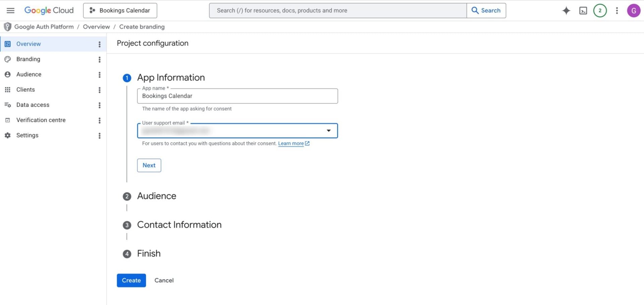Open kebab menu next to Data access
The height and width of the screenshot is (305, 644).
click(99, 105)
